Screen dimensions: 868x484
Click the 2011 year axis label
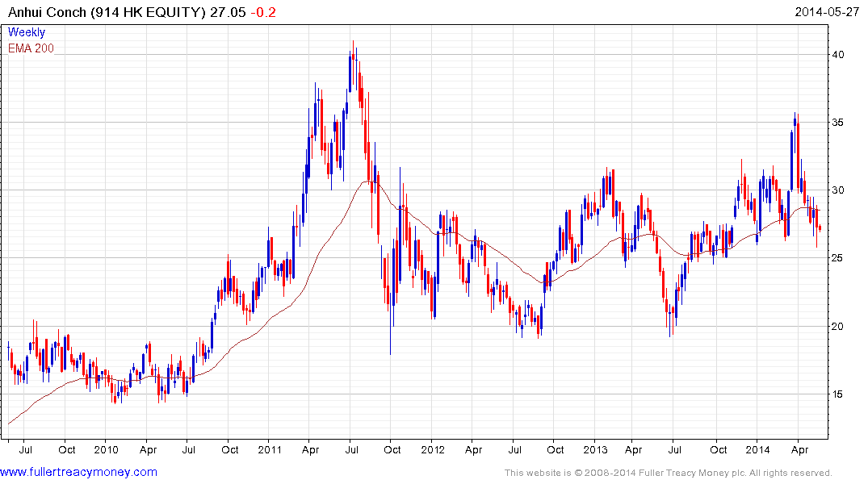pos(270,449)
